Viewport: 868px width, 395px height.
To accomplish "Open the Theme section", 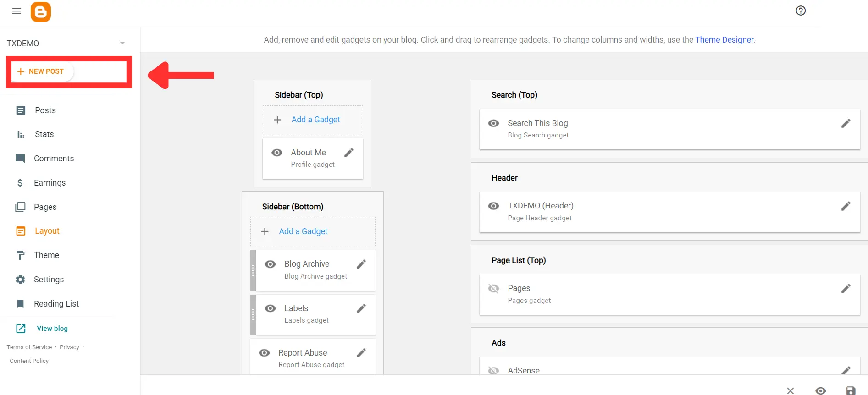I will [46, 255].
